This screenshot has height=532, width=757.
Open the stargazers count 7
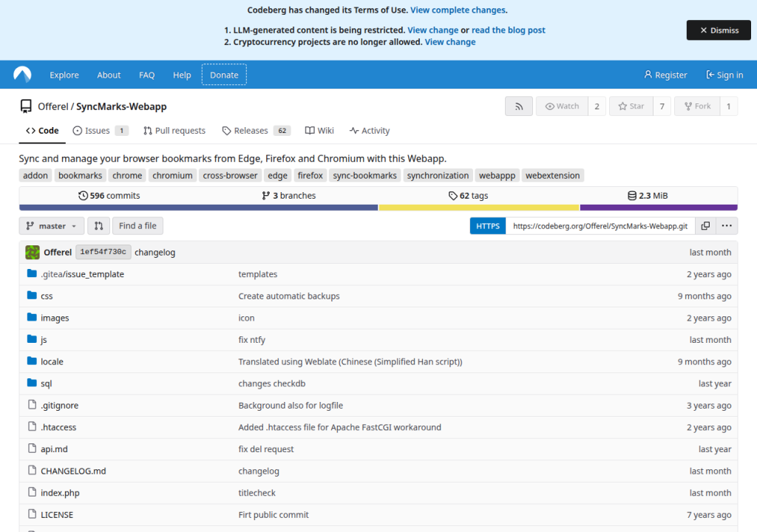(662, 106)
